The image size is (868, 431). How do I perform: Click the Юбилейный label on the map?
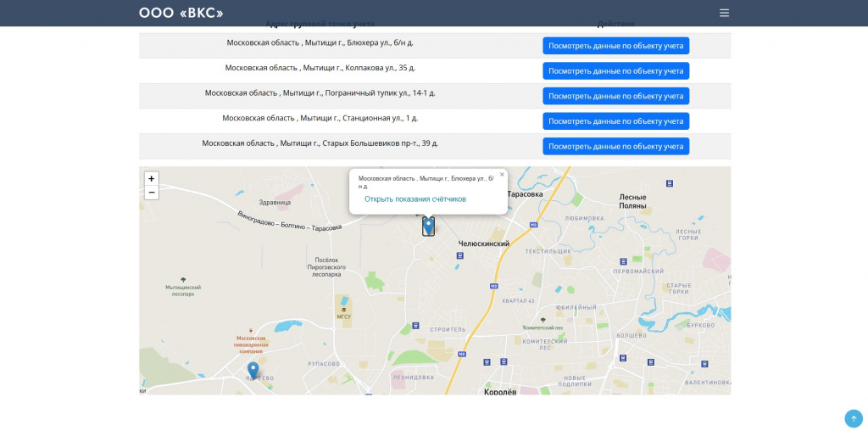click(x=576, y=307)
